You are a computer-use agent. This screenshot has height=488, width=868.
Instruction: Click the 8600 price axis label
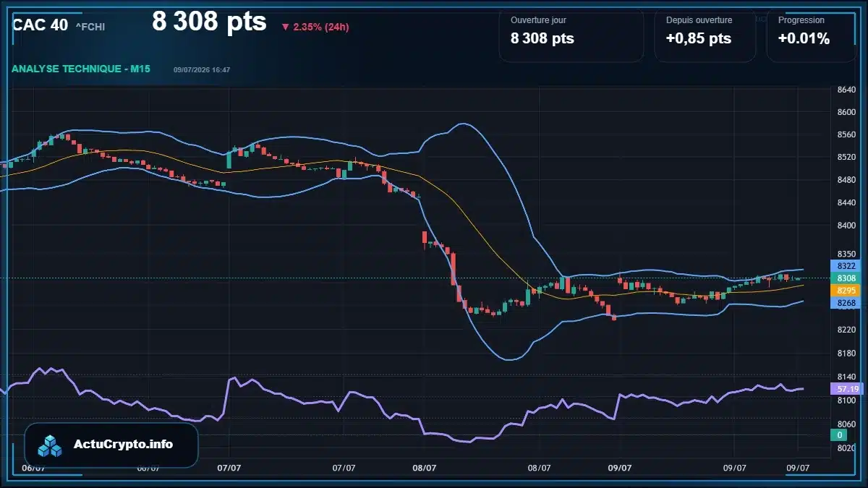[846, 112]
